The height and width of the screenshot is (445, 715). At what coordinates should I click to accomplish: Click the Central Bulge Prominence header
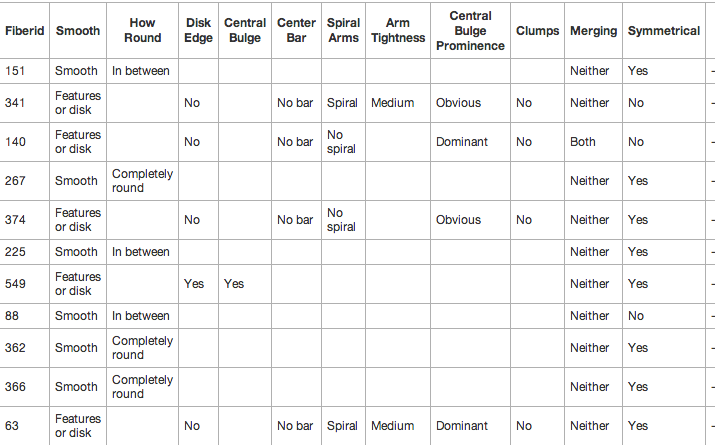tap(469, 31)
